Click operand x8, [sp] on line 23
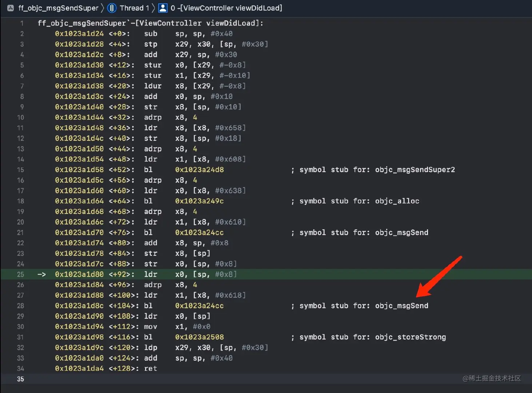The height and width of the screenshot is (393, 532). click(x=193, y=254)
